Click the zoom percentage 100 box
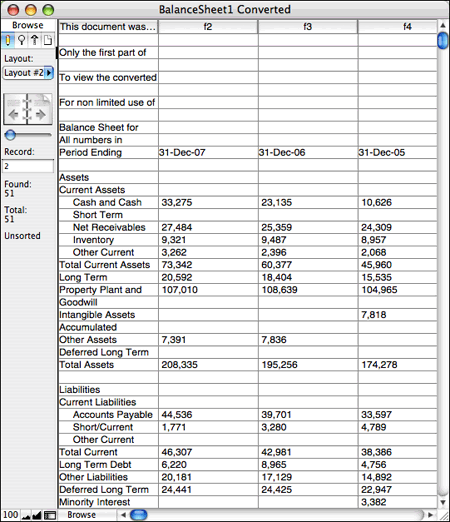 (10, 515)
